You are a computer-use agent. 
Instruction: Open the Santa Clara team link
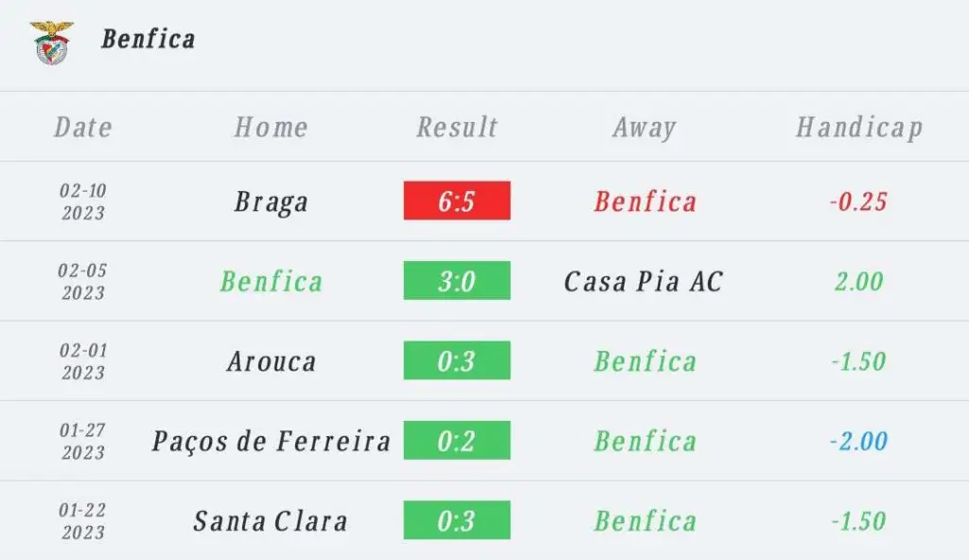click(271, 521)
